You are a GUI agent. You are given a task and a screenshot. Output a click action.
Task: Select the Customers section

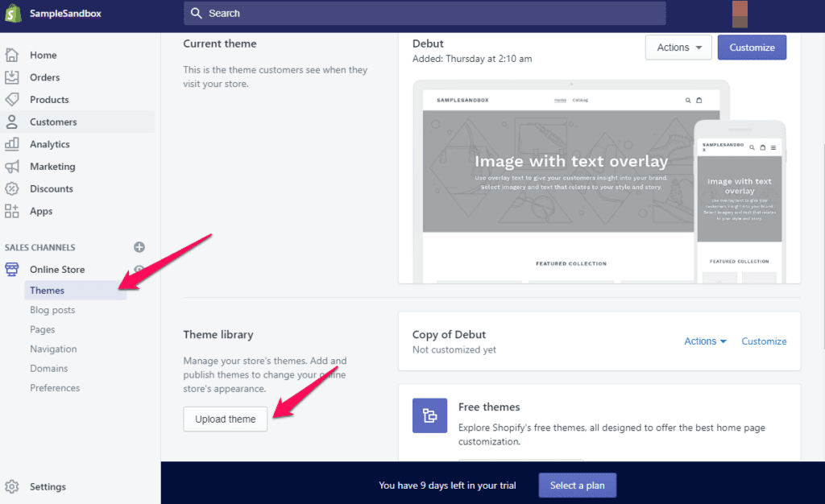tap(52, 122)
